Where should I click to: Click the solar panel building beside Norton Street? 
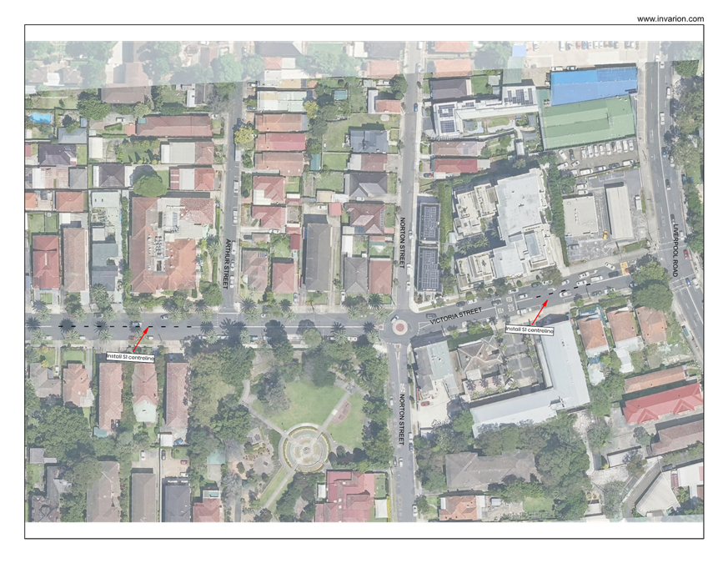click(428, 247)
